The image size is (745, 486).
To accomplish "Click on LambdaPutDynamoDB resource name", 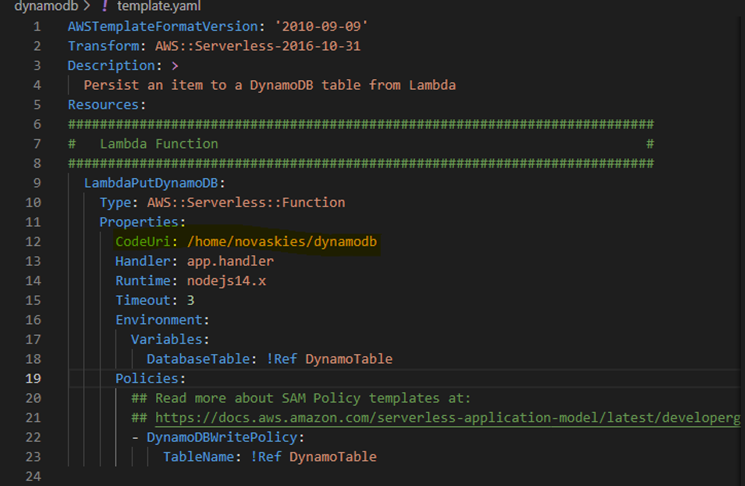I will tap(151, 183).
